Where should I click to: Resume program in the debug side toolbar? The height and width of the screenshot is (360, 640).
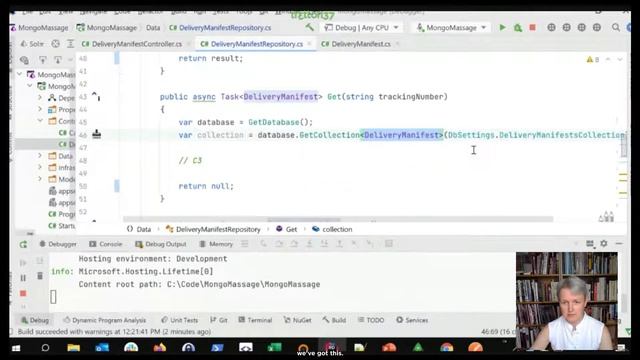tap(23, 263)
